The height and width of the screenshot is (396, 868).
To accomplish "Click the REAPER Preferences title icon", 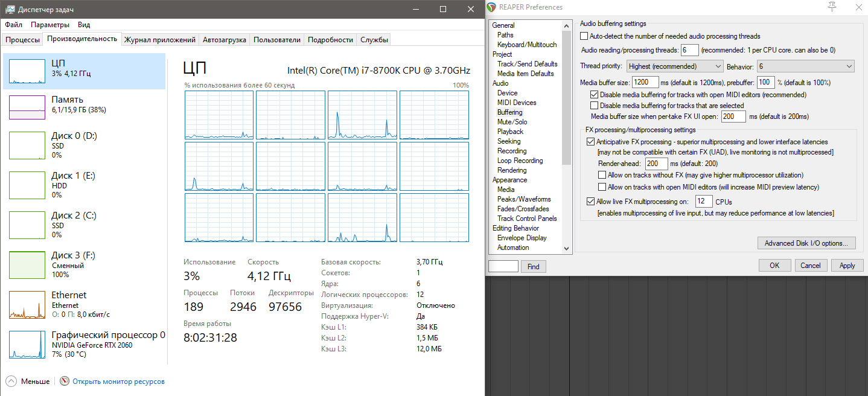I will (x=491, y=7).
